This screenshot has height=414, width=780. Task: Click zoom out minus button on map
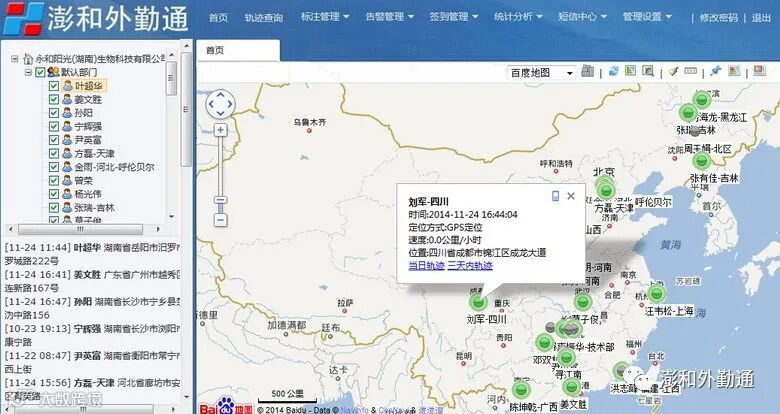tap(220, 220)
